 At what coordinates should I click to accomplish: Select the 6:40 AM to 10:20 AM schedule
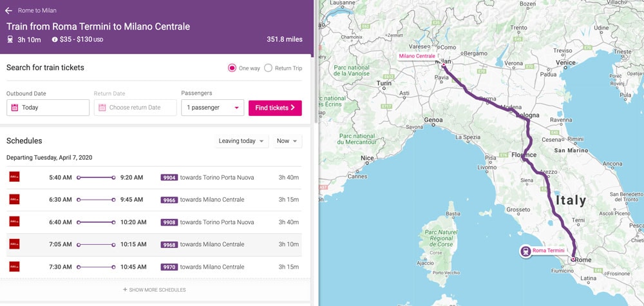click(155, 222)
